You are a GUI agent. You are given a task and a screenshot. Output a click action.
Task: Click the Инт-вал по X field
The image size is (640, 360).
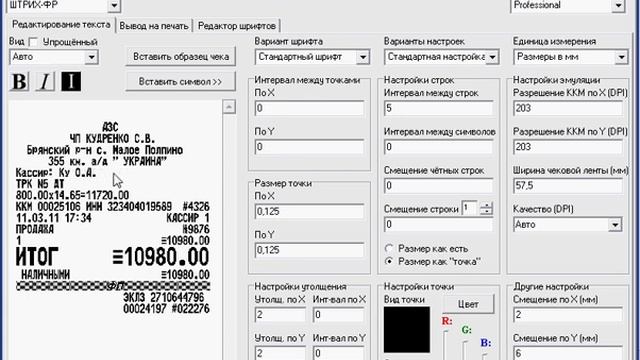pos(338,315)
